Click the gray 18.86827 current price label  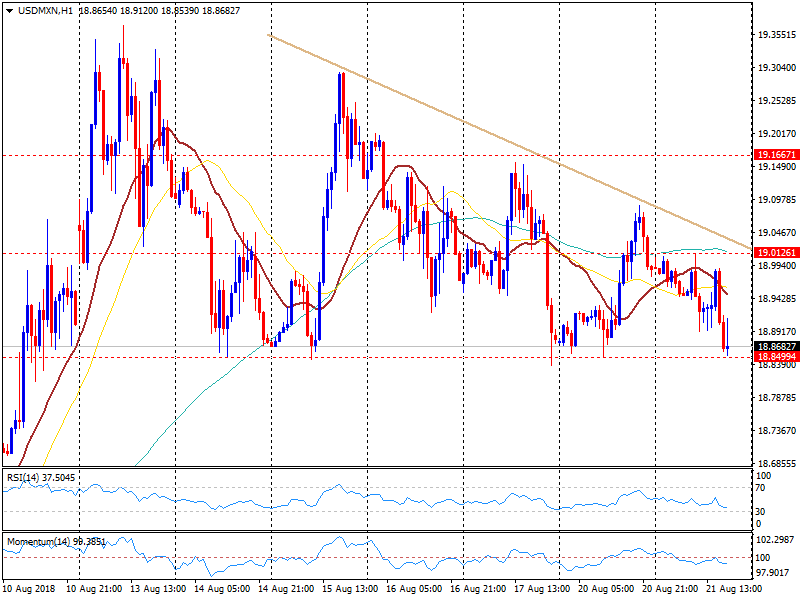click(x=776, y=346)
